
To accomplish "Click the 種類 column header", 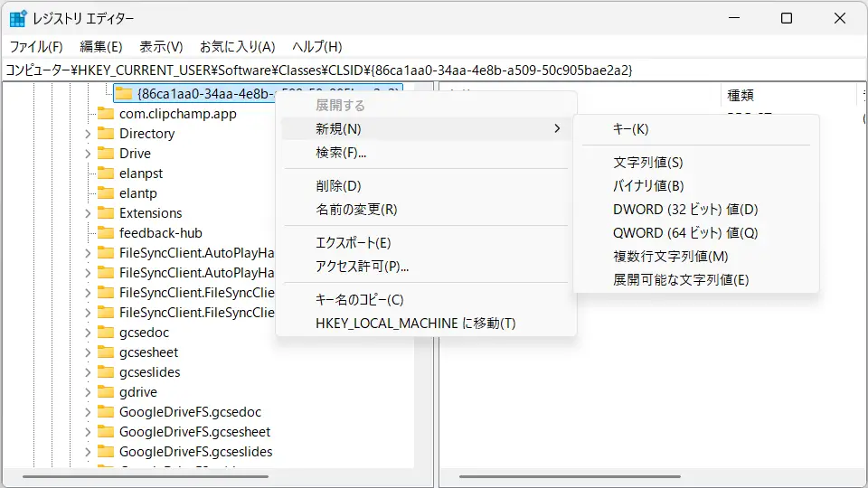I will click(x=788, y=95).
